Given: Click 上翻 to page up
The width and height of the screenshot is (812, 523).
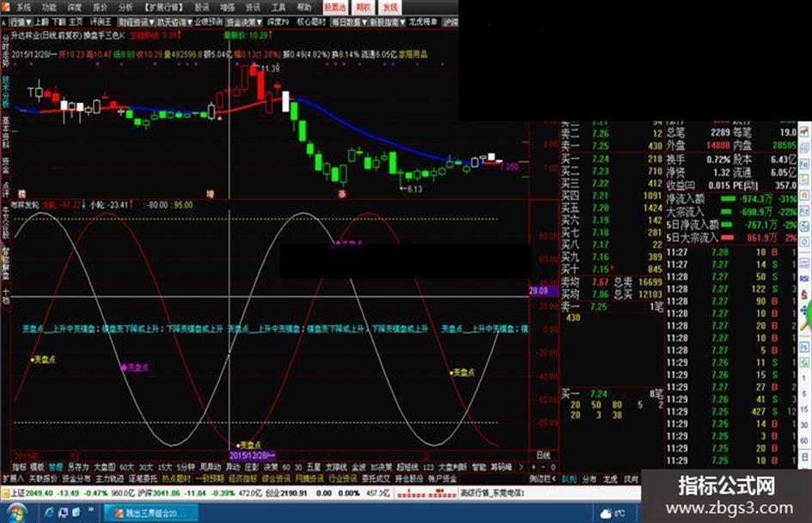Looking at the screenshot, I should tap(41, 22).
